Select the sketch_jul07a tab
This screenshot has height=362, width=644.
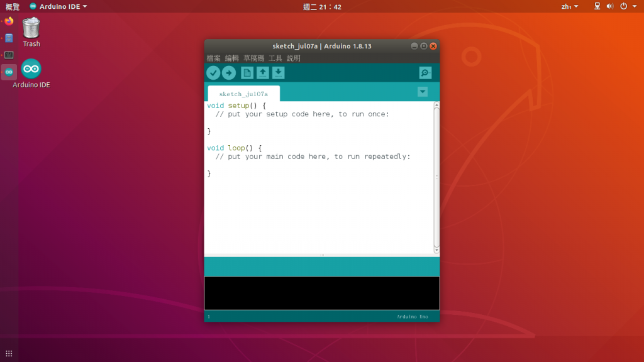click(243, 94)
